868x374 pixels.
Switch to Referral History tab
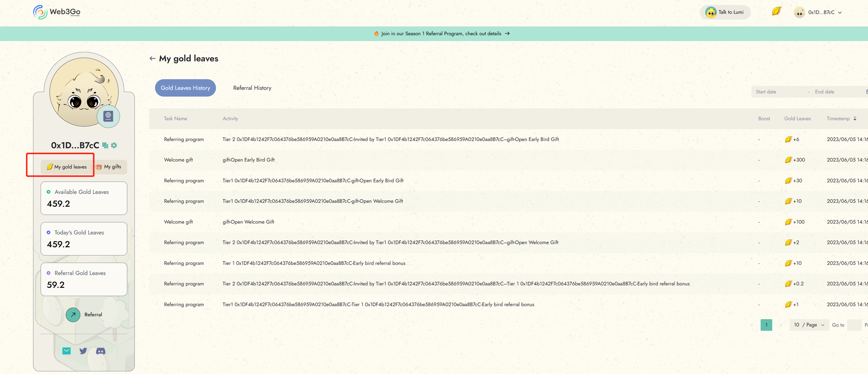[252, 88]
